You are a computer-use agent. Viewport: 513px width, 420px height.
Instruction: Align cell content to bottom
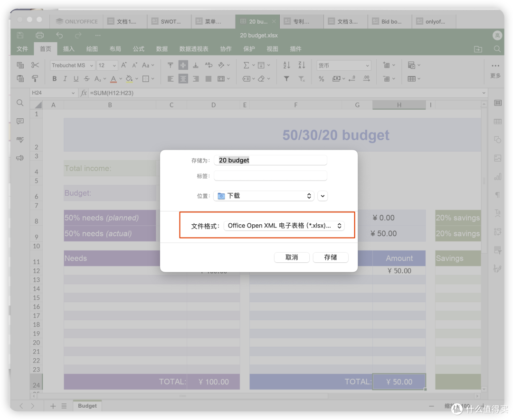click(196, 65)
